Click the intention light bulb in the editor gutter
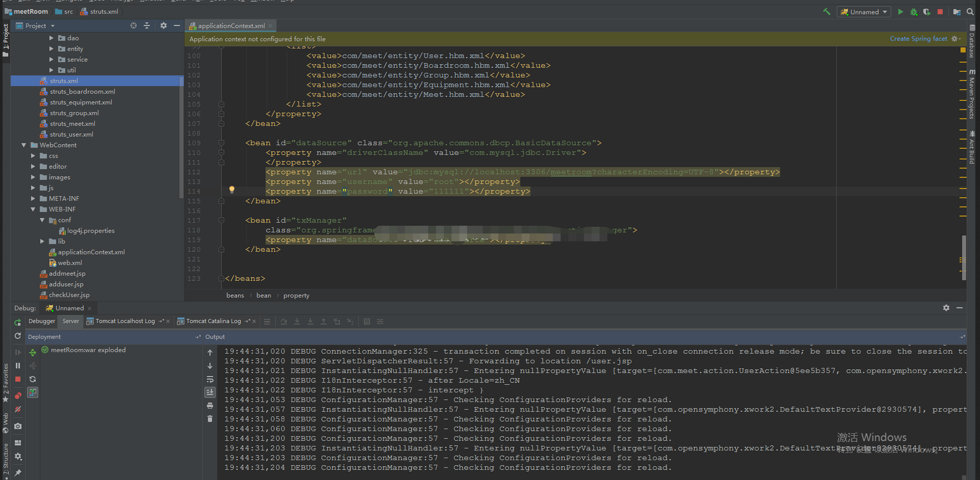 coord(232,190)
